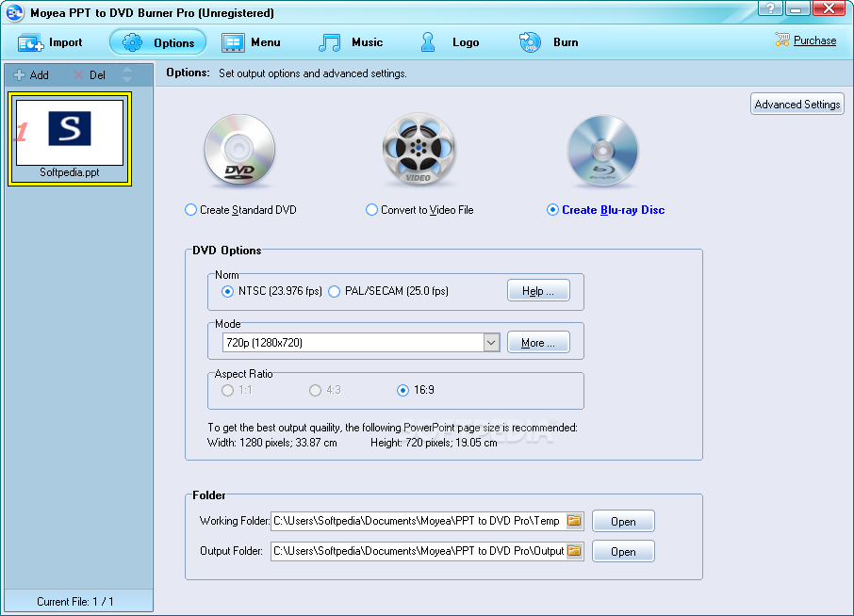Click the Advanced Settings button
The height and width of the screenshot is (616, 854).
coord(797,104)
